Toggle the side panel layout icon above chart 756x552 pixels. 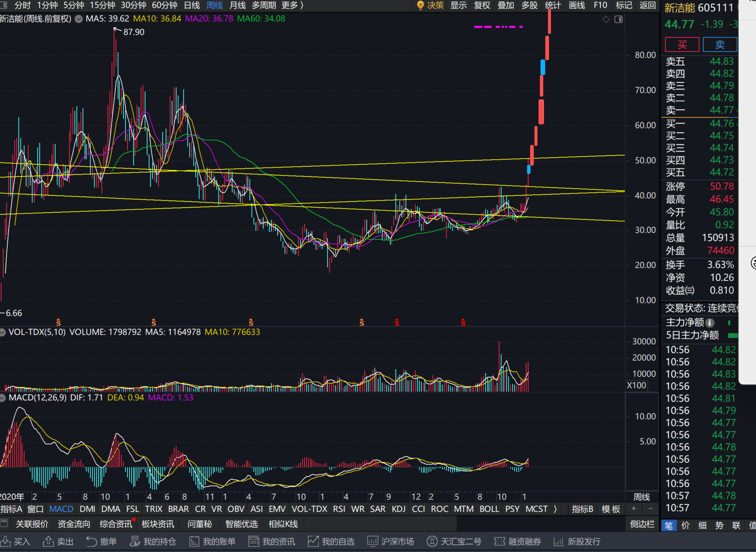(x=619, y=19)
